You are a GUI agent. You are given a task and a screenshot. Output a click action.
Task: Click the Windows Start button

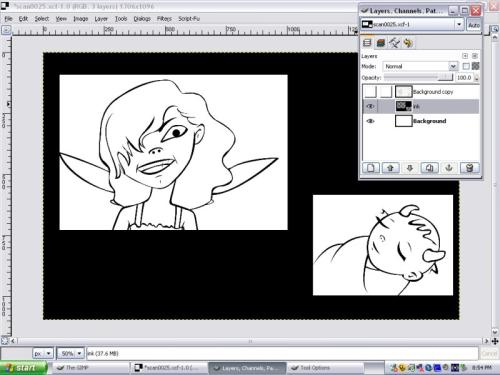point(23,368)
